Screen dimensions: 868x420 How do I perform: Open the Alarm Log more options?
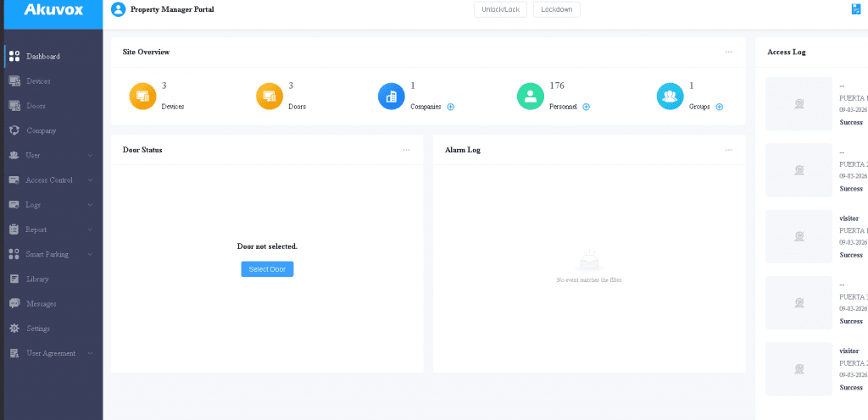tap(728, 150)
